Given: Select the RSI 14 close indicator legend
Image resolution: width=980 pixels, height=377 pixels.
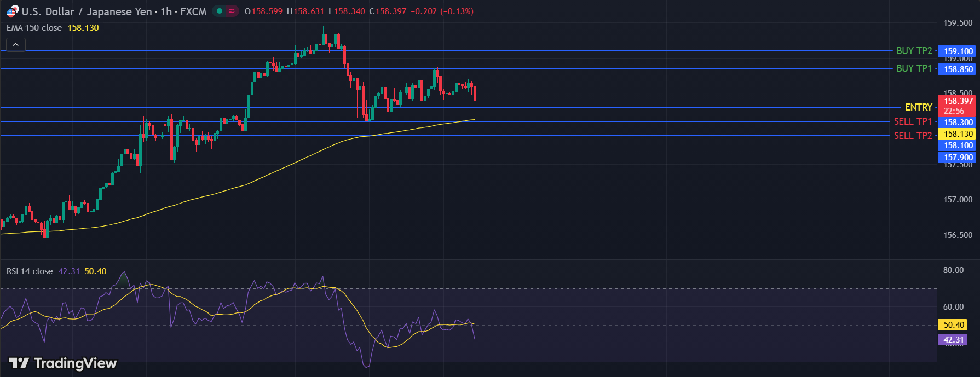Looking at the screenshot, I should 30,271.
